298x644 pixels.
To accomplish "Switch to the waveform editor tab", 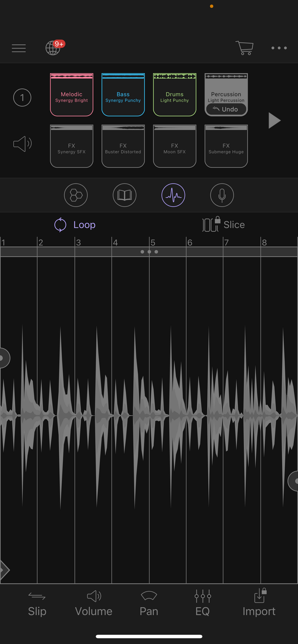I will tap(173, 195).
